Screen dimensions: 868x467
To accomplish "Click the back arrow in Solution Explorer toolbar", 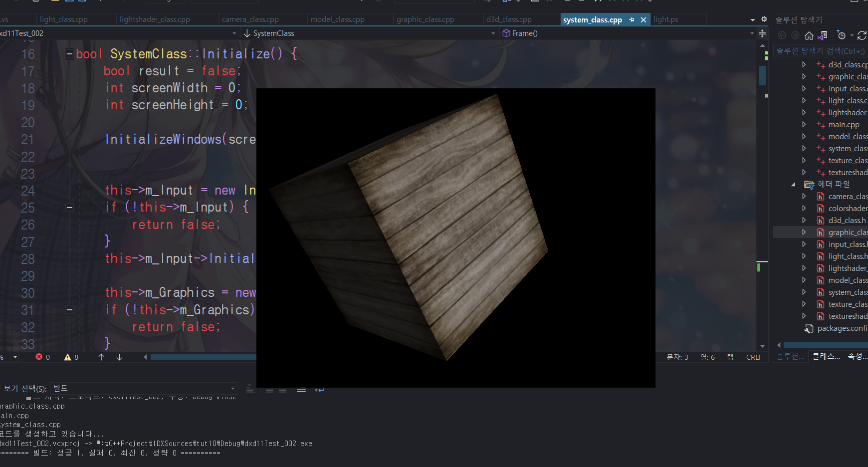I will 782,35.
